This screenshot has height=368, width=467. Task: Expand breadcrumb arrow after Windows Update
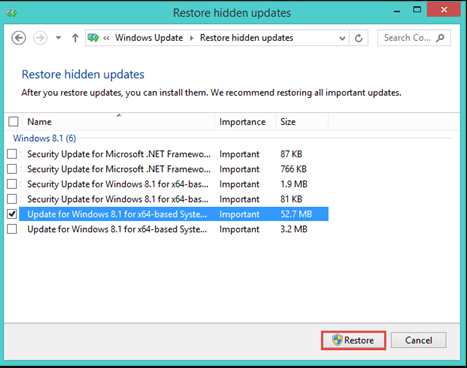191,38
